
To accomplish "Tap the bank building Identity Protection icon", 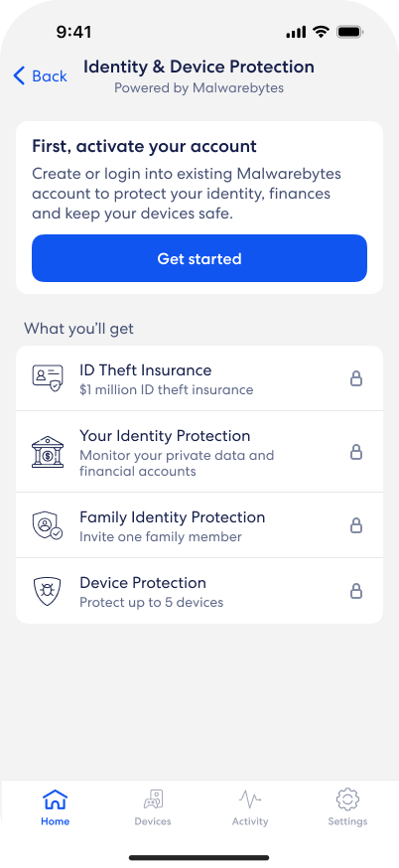I will (x=48, y=452).
